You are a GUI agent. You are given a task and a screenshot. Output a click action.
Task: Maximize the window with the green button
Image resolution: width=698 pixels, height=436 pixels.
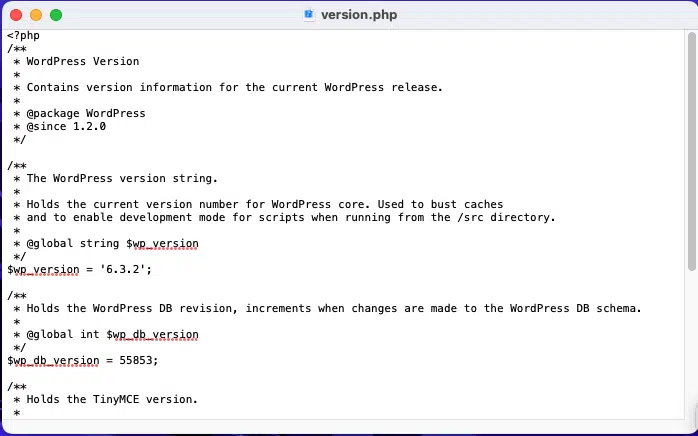(56, 15)
